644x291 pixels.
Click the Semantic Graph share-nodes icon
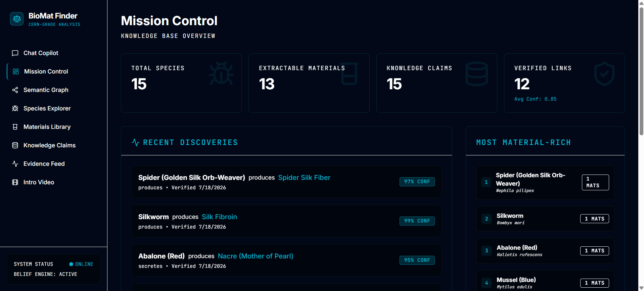click(15, 90)
